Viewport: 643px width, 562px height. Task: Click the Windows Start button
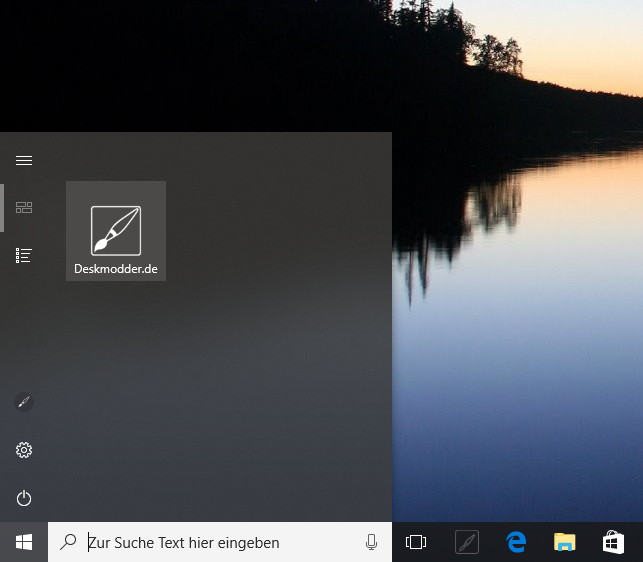pos(24,542)
